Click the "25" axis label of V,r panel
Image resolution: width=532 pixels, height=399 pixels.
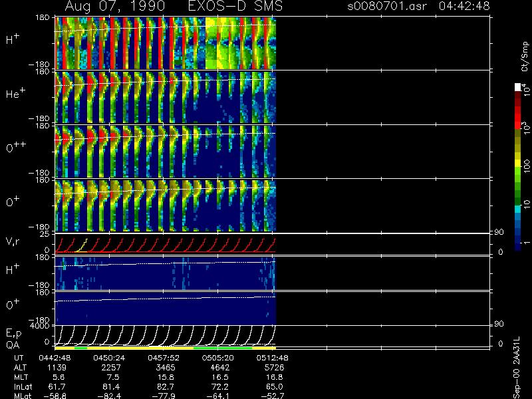pos(46,234)
